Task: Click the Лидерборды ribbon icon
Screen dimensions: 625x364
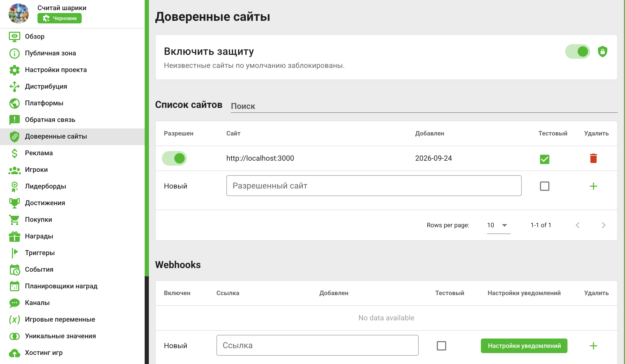Action: point(15,186)
